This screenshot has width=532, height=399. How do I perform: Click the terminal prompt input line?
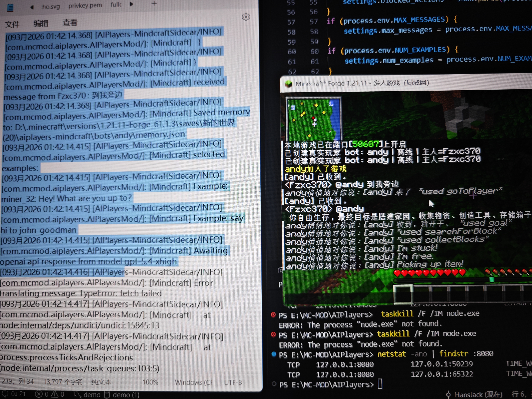pyautogui.click(x=380, y=384)
